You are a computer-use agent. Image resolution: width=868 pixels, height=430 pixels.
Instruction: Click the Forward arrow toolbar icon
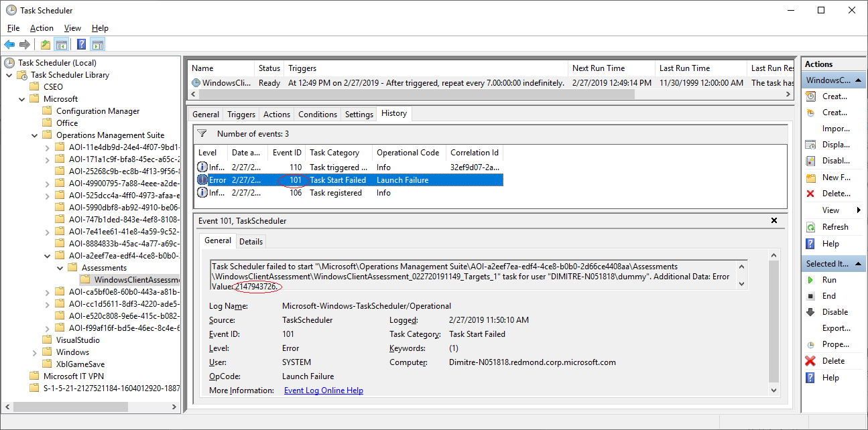click(25, 44)
